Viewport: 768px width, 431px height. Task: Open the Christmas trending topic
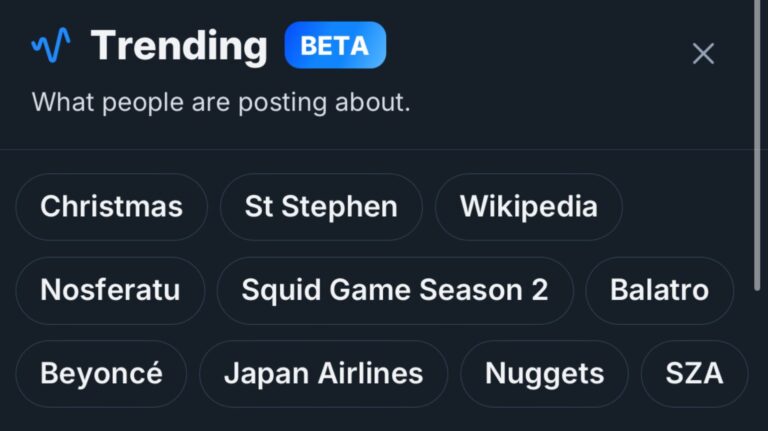click(x=111, y=207)
